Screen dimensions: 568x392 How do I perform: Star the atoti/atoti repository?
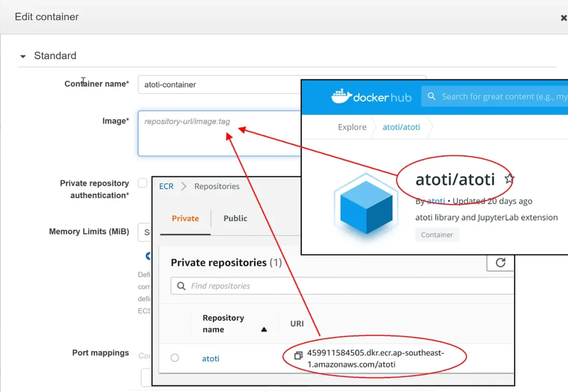pyautogui.click(x=509, y=179)
